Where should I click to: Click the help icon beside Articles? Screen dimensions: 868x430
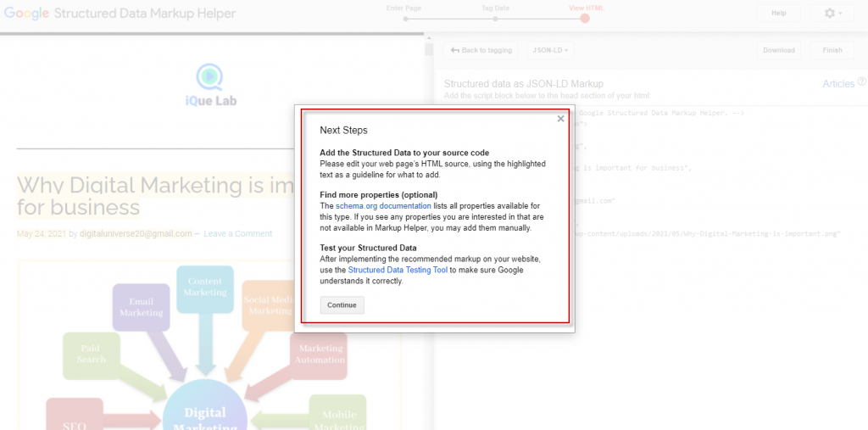[861, 81]
